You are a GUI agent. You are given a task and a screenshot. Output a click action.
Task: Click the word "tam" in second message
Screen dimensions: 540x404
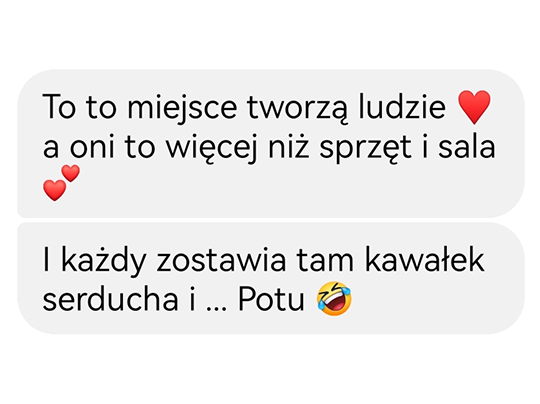point(325,261)
